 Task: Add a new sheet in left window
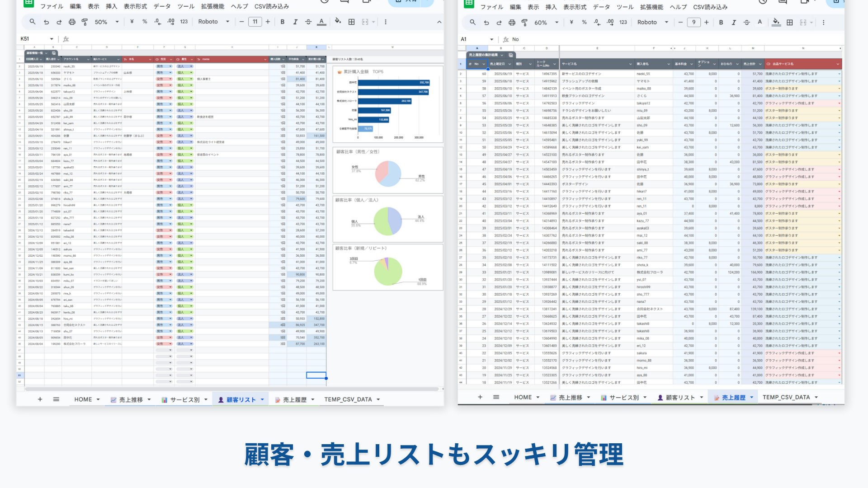pos(40,399)
